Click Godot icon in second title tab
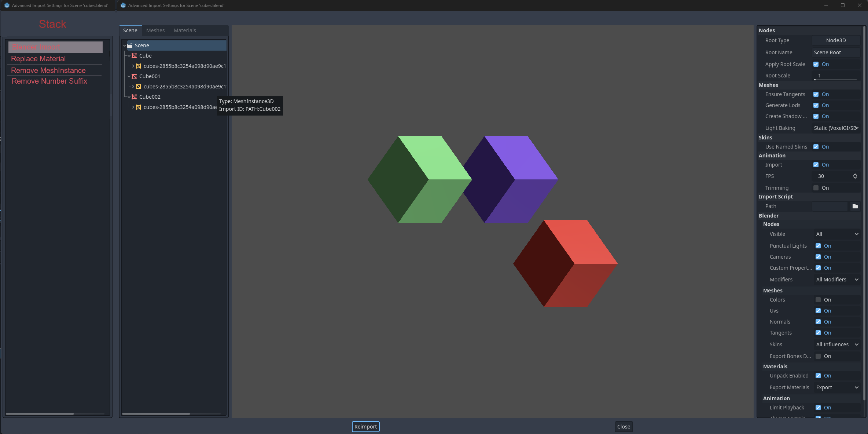Screen dimensions: 868x434 point(123,6)
